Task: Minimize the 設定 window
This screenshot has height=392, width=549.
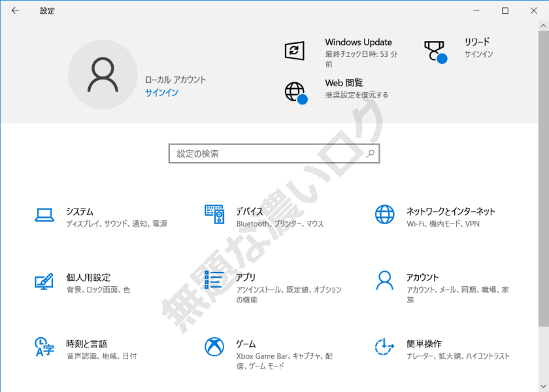Action: [x=476, y=10]
